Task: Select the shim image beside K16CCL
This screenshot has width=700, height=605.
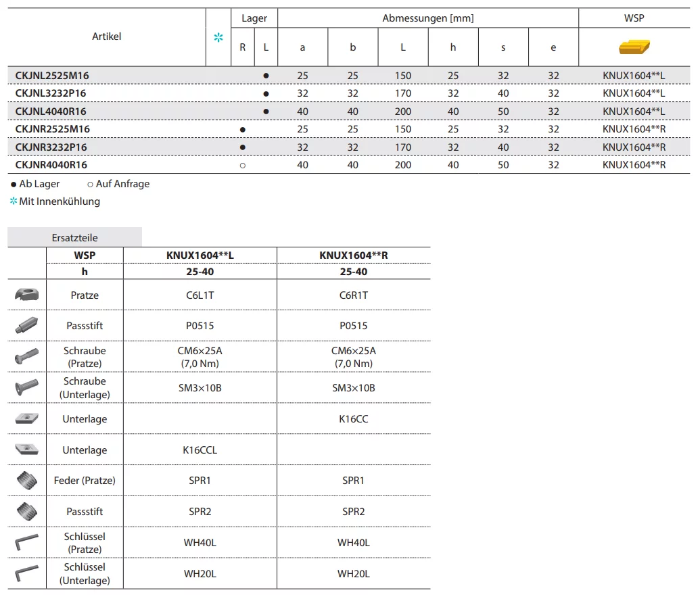Action: (26, 450)
